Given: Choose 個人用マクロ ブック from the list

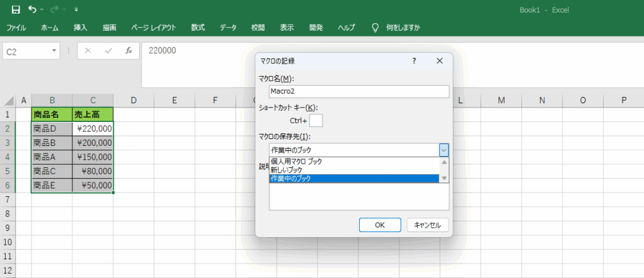Looking at the screenshot, I should click(296, 162).
